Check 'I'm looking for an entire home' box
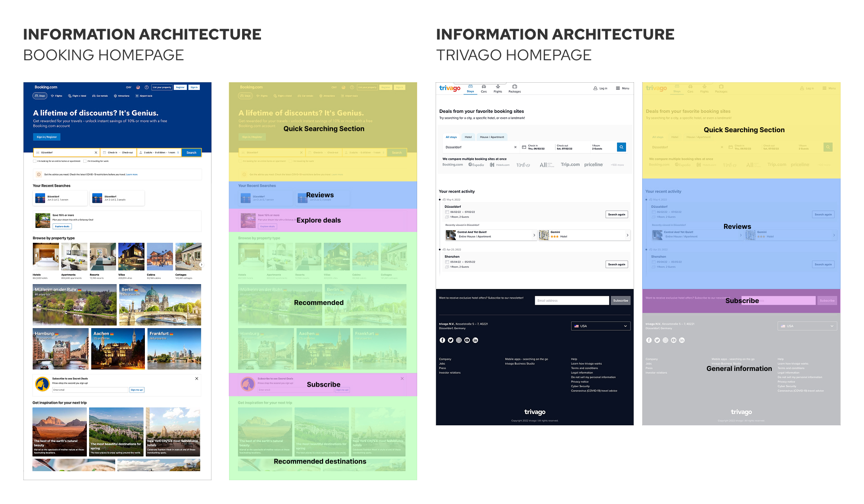 [x=35, y=161]
